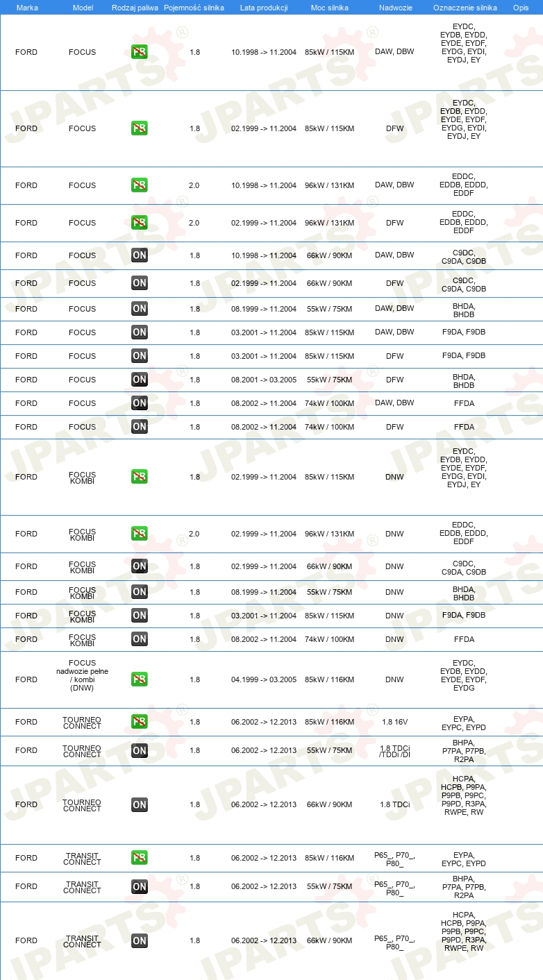
Task: Click the ON icon for Focus Kombi 66kW / 90KM
Action: [140, 566]
